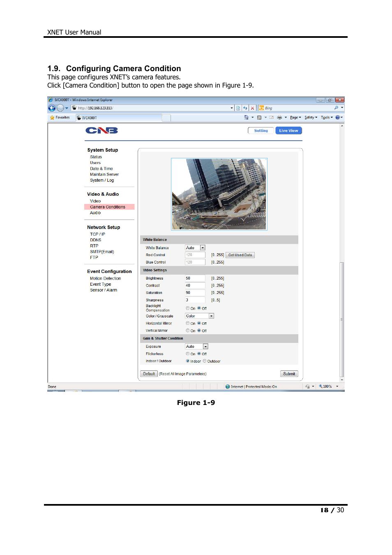
Task: Open the address bar dropdown arrow
Action: click(232, 108)
